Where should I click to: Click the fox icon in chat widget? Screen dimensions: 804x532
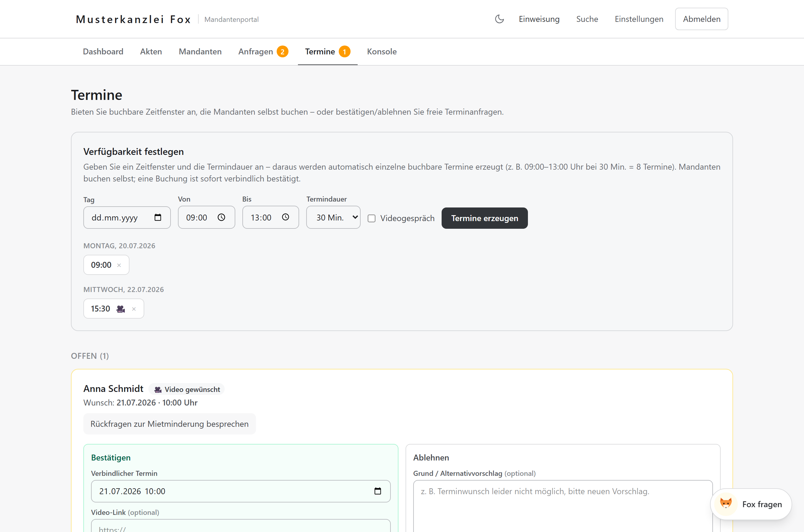726,504
